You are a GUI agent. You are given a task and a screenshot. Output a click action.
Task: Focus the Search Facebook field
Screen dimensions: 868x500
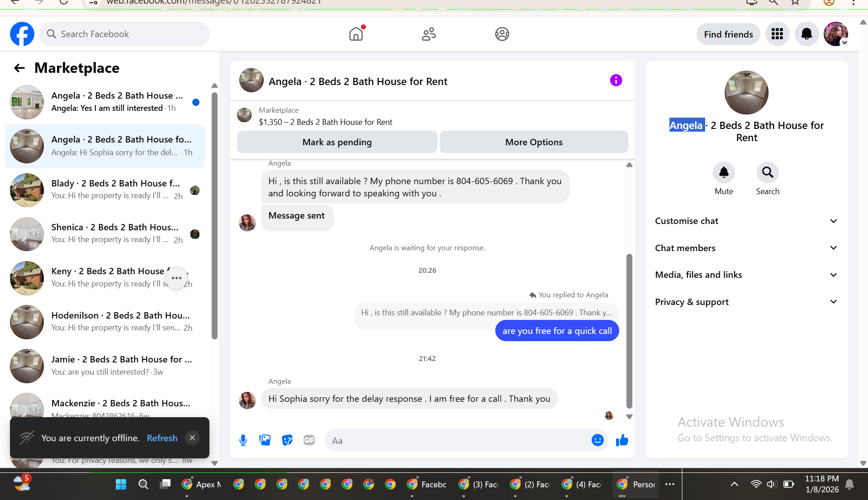124,34
